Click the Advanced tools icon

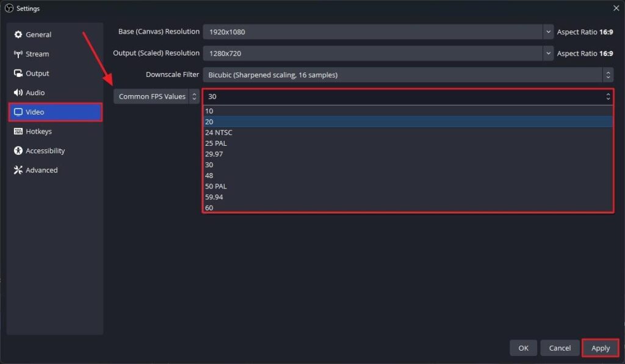pyautogui.click(x=18, y=170)
